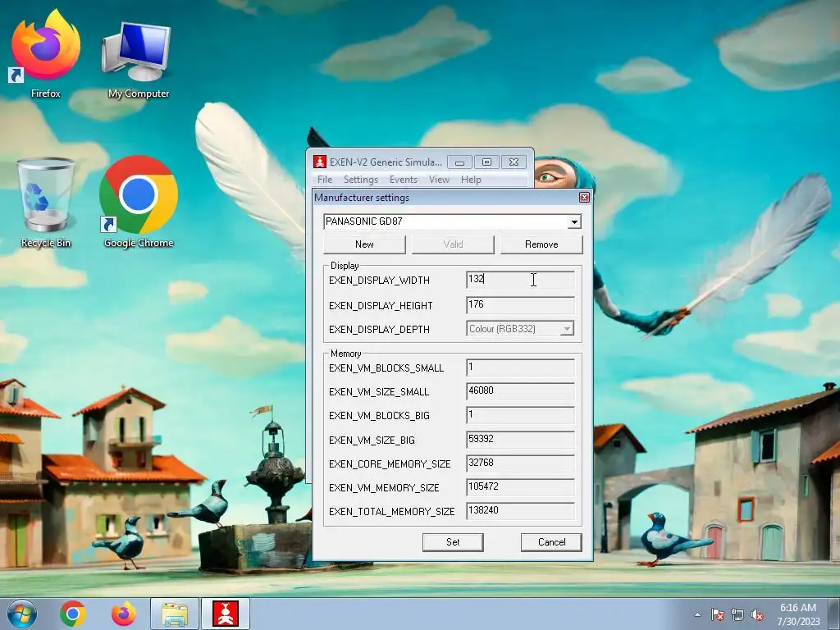Focus the EXEN_VM_SIZE_BIG field

pyautogui.click(x=520, y=440)
